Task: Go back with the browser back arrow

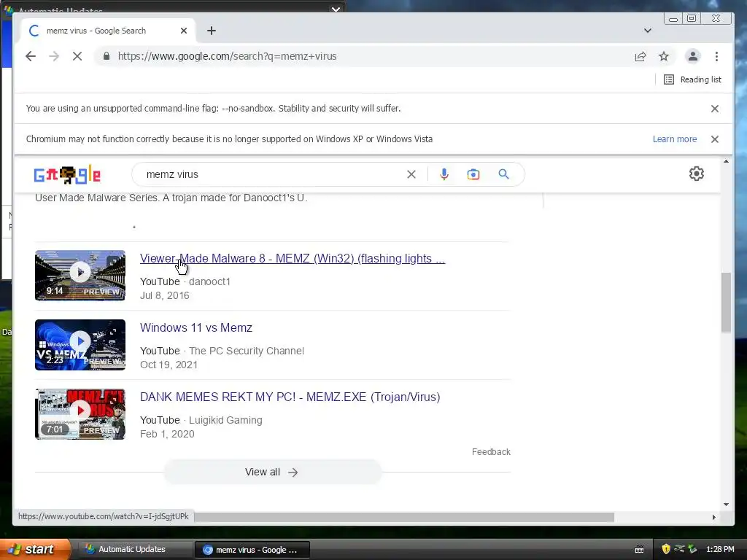Action: 31,56
